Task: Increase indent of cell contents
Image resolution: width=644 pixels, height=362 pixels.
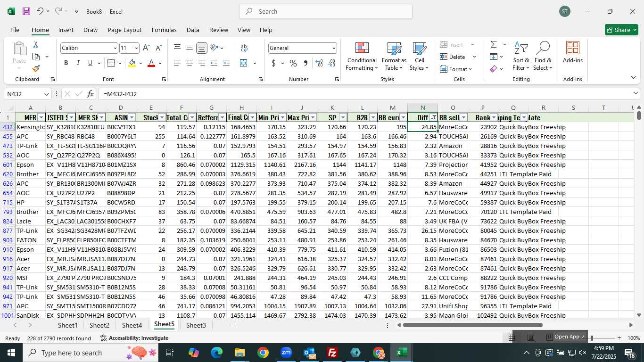Action: (226, 63)
